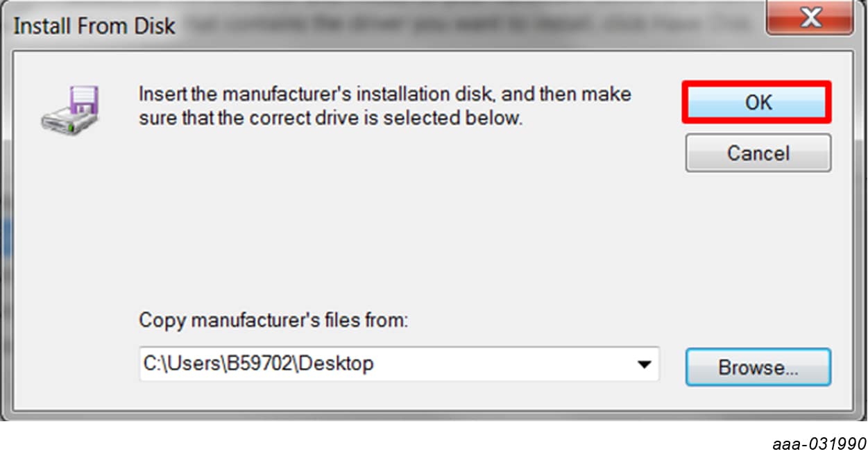Confirm the selected drive with OK
Image resolution: width=868 pixels, height=456 pixels.
click(x=758, y=103)
